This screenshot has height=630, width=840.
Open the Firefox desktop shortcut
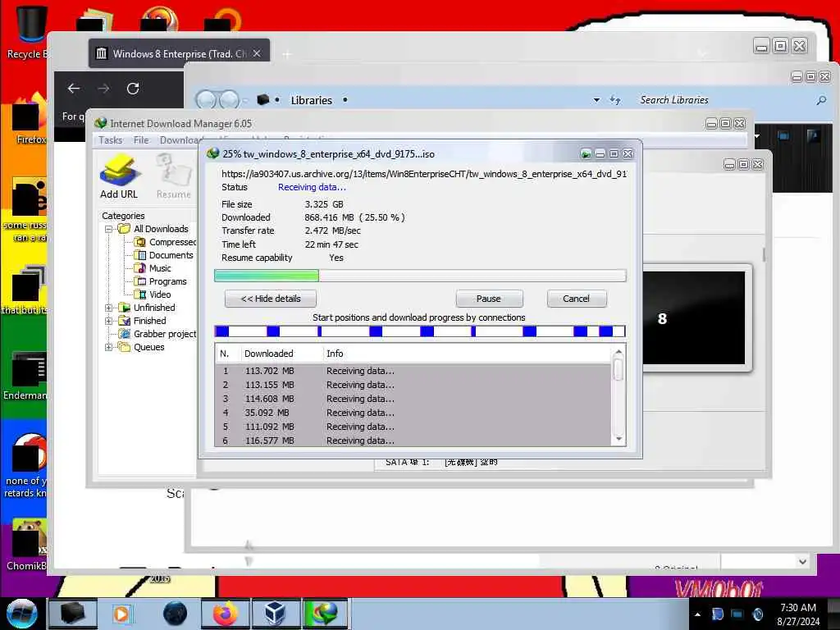click(x=30, y=120)
